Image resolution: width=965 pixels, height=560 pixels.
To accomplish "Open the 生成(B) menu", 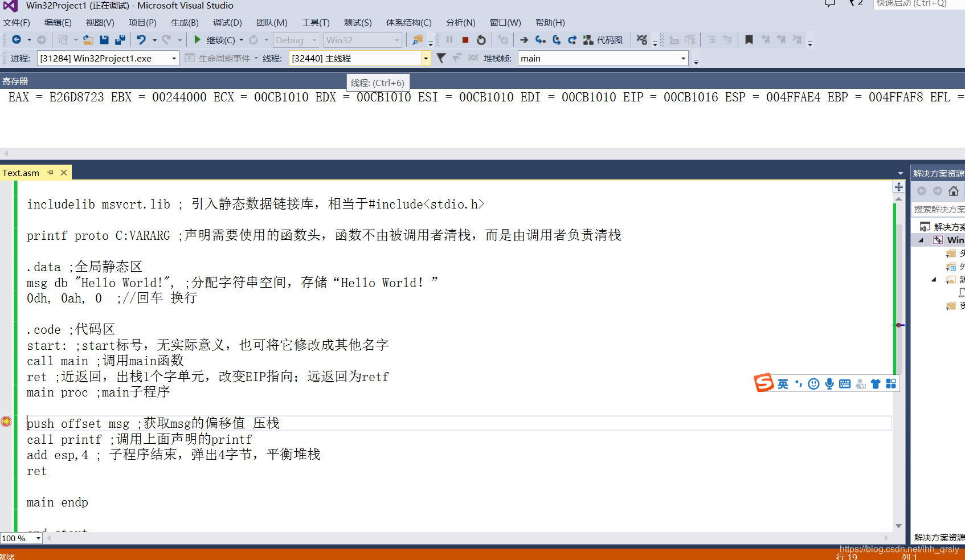I will point(185,23).
